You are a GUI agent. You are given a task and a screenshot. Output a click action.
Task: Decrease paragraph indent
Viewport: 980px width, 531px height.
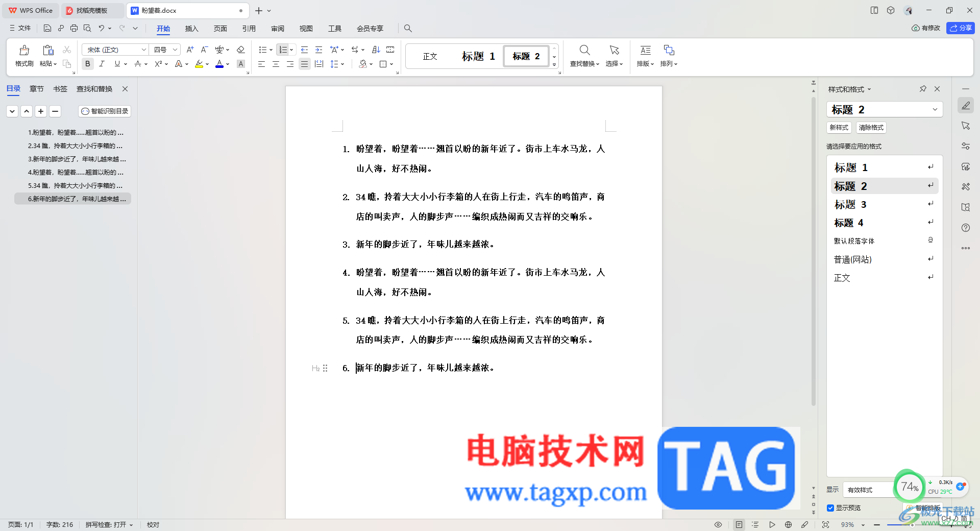pos(304,50)
